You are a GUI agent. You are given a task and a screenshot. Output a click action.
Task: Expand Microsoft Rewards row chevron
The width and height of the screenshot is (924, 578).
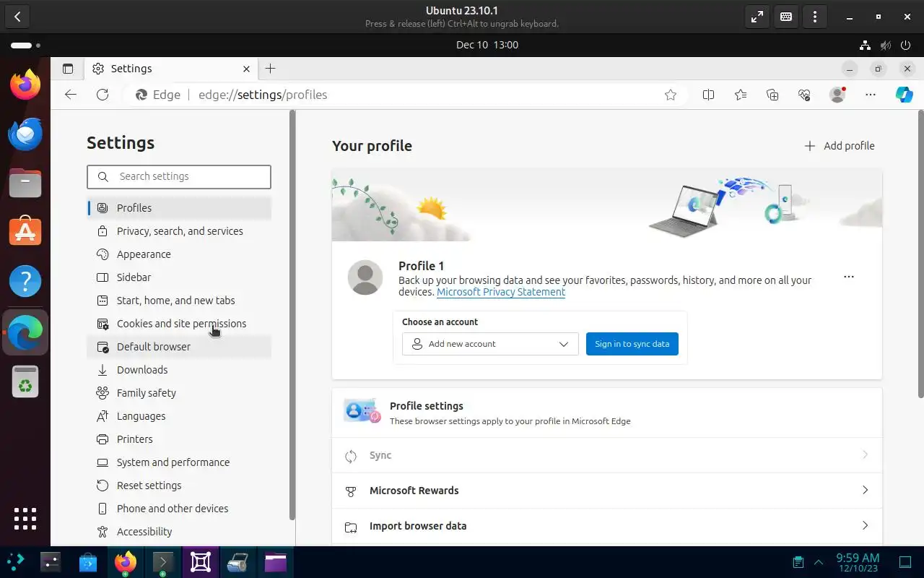point(865,491)
